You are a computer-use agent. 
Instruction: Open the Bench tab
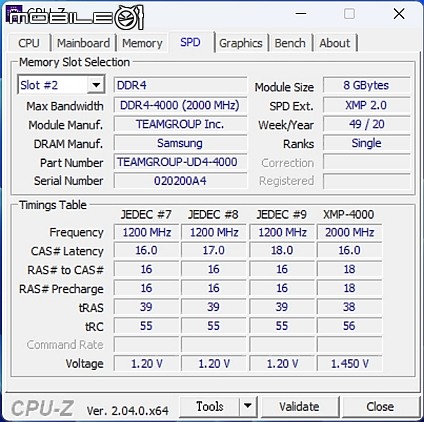coord(290,43)
